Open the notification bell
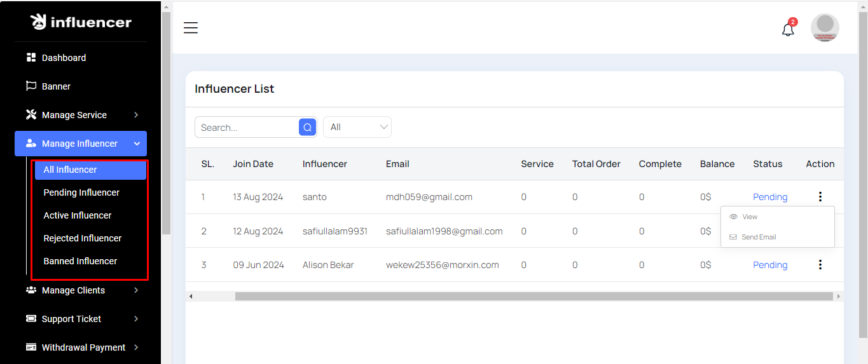The image size is (868, 364). [788, 29]
